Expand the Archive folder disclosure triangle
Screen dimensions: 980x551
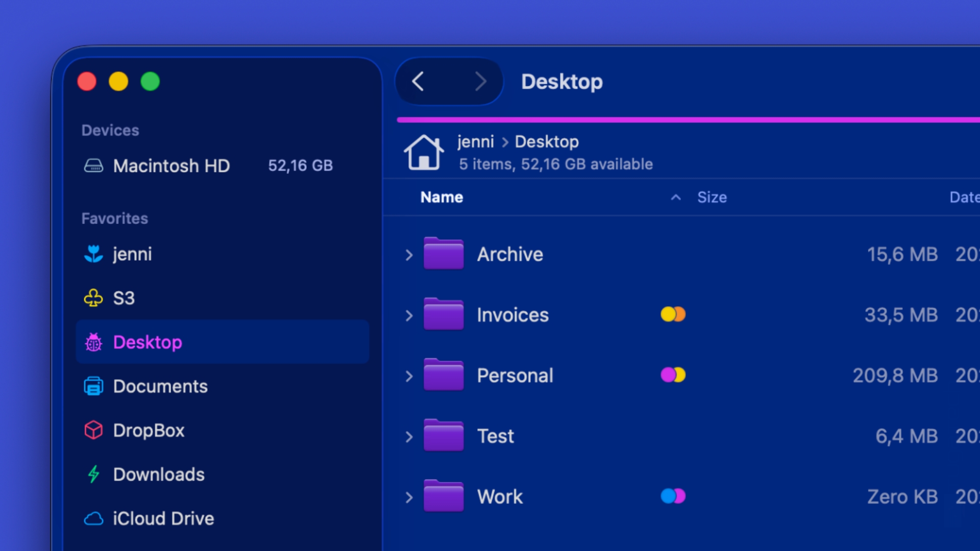click(x=408, y=255)
